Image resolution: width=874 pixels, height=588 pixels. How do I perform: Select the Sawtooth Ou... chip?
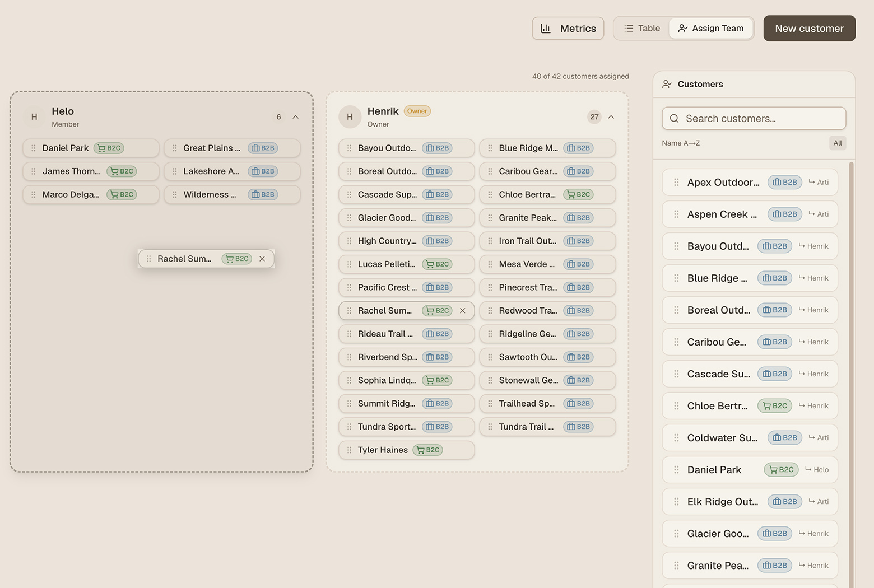point(547,357)
